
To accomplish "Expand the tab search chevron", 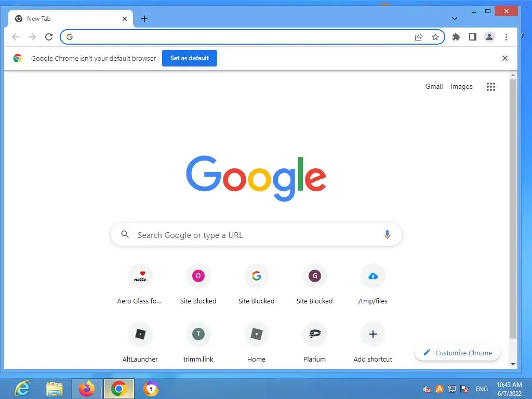I will pyautogui.click(x=454, y=19).
